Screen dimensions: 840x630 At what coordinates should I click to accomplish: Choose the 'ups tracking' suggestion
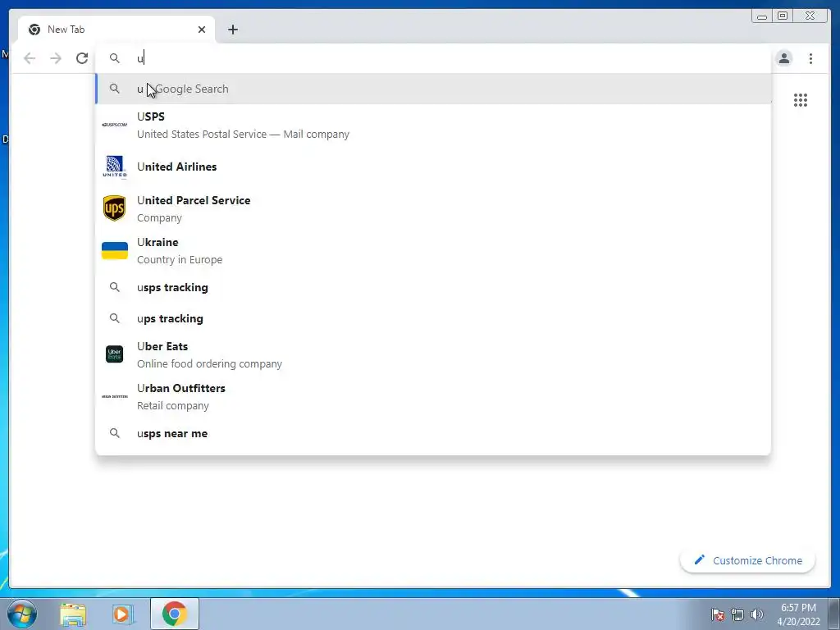[x=433, y=318]
